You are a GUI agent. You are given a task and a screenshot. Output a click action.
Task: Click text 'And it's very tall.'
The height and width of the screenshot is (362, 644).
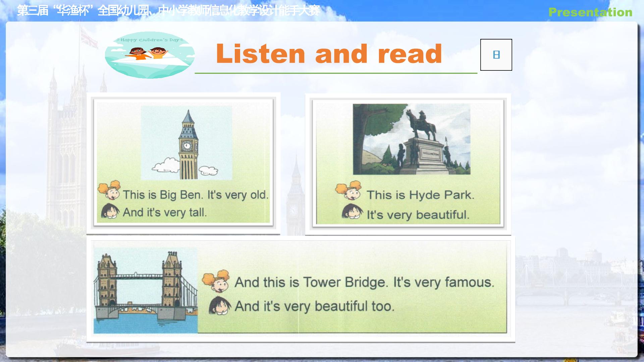(x=165, y=212)
